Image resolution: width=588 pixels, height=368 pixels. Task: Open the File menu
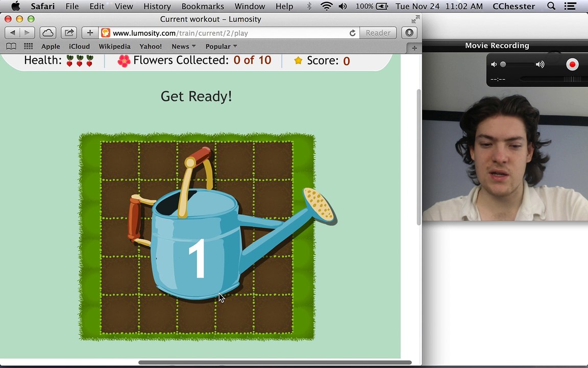72,6
